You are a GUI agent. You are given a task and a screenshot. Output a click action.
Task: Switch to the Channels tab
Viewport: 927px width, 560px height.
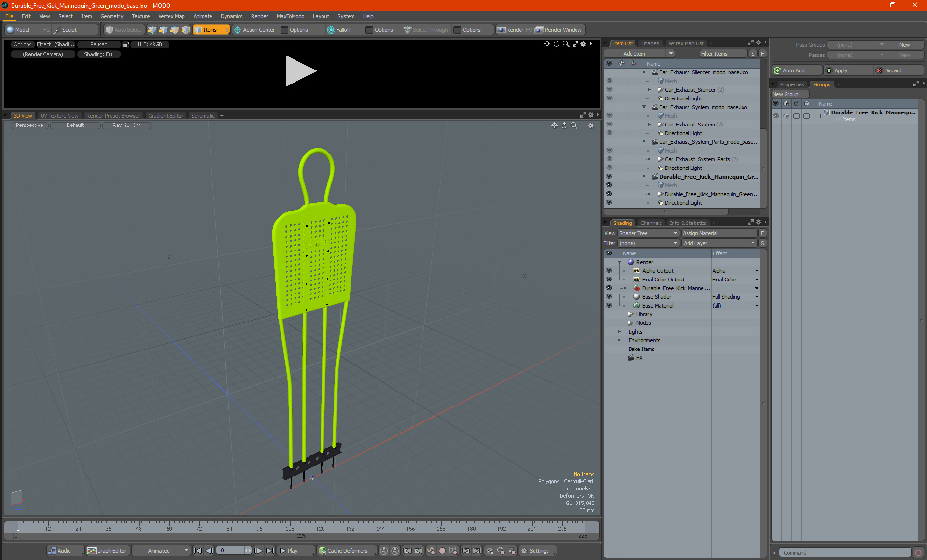[651, 223]
